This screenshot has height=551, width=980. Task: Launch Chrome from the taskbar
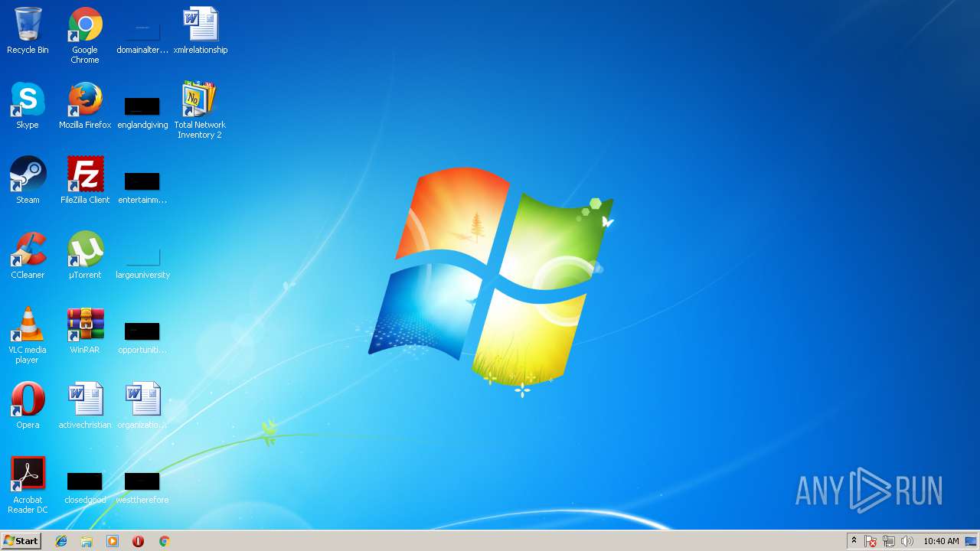click(x=164, y=541)
